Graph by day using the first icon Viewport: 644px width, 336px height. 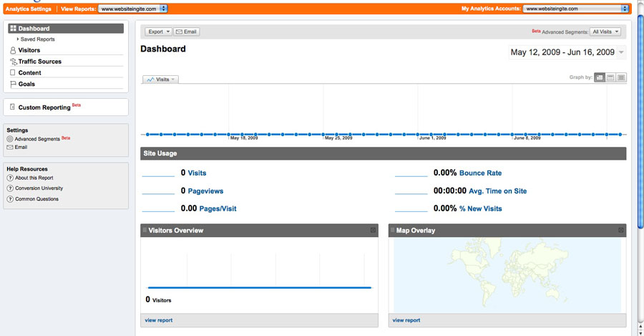(x=600, y=77)
